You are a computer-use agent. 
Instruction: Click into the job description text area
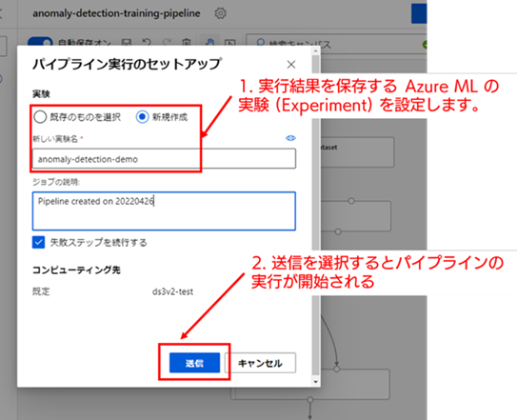(164, 210)
